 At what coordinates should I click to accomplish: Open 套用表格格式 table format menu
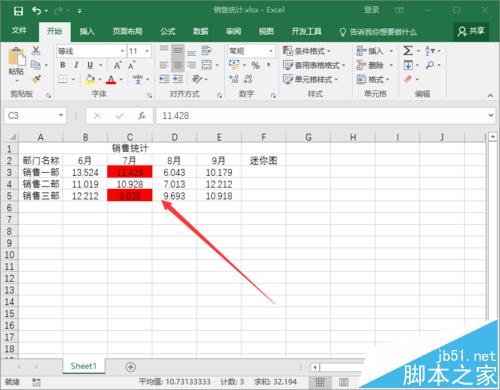(x=314, y=65)
